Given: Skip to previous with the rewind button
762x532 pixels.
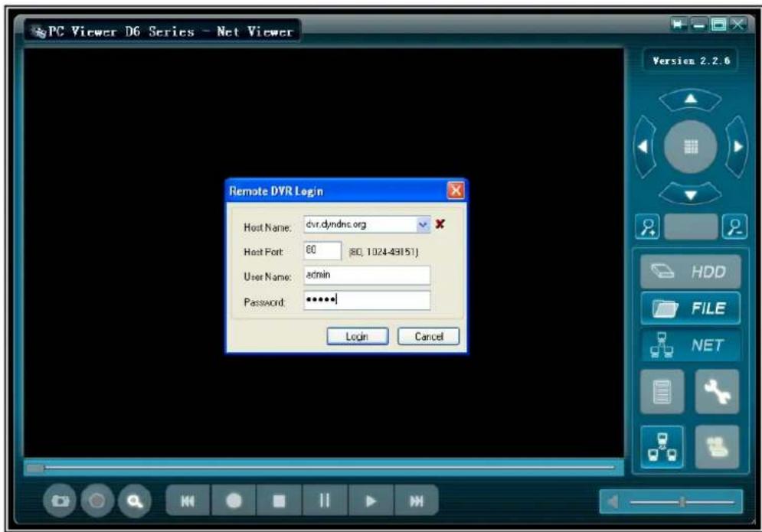Looking at the screenshot, I should pos(188,501).
